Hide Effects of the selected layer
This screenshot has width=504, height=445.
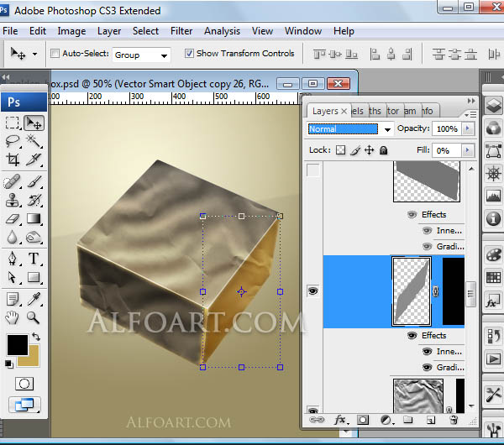[412, 336]
